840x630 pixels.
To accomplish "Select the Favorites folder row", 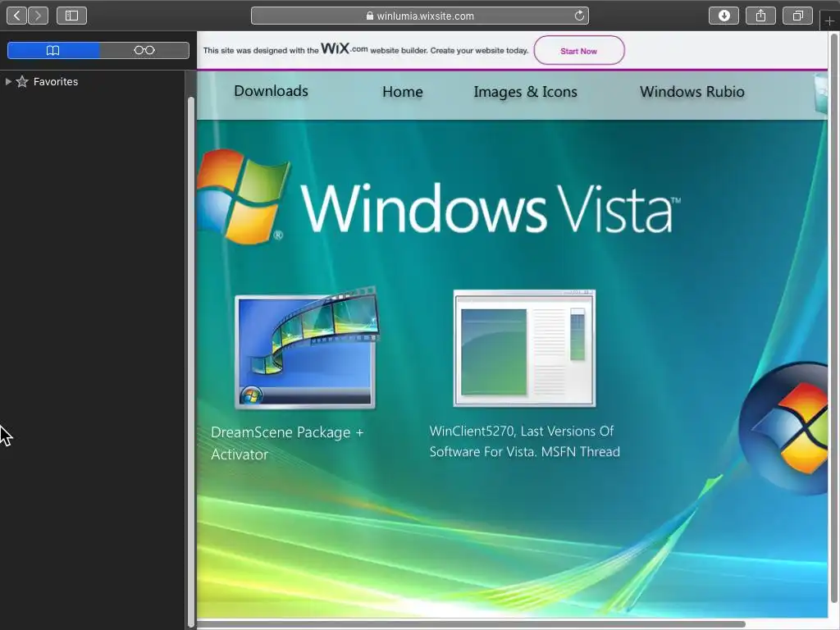I will [x=92, y=81].
